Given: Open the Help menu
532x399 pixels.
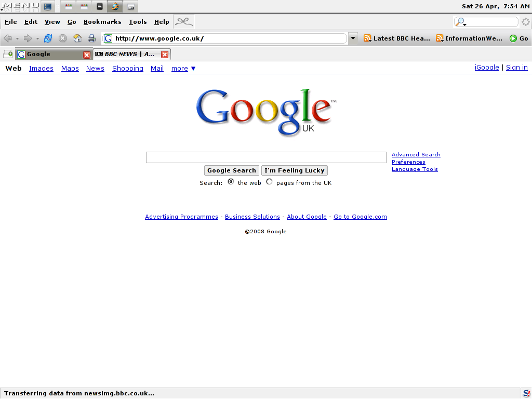Looking at the screenshot, I should [162, 22].
